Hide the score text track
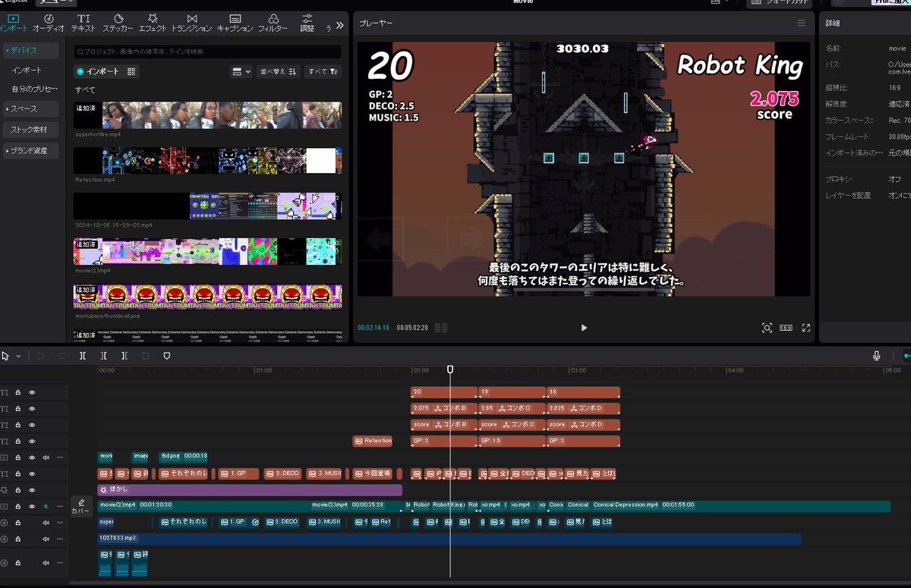The width and height of the screenshot is (911, 588). (x=32, y=425)
